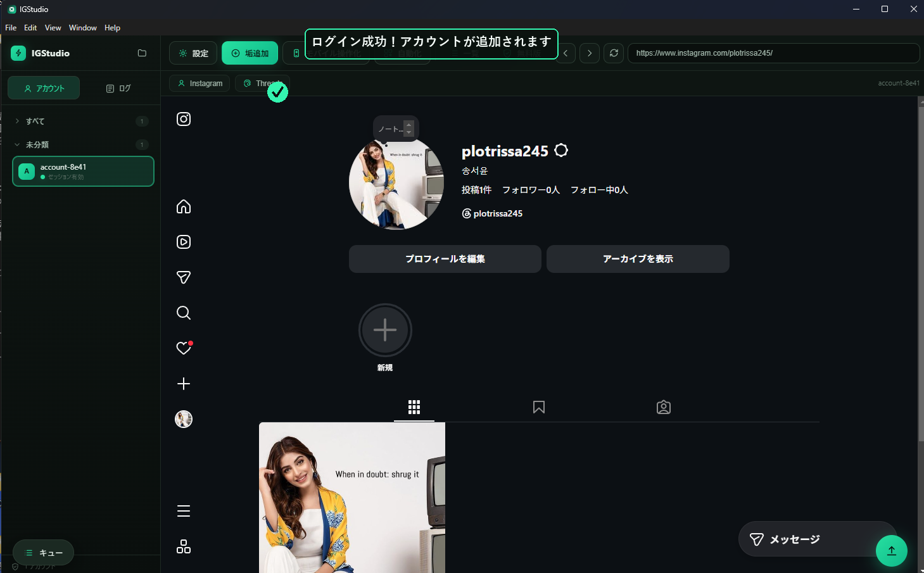Open the フォロワー0人 followers list
Screen dimensions: 924x573
tap(531, 190)
